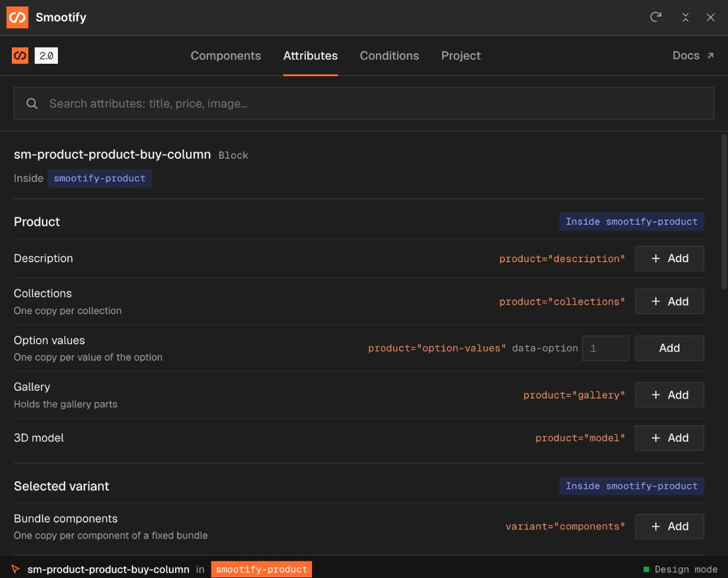The image size is (728, 578).
Task: Click the vertical scrollbar thumb
Action: tap(724, 213)
